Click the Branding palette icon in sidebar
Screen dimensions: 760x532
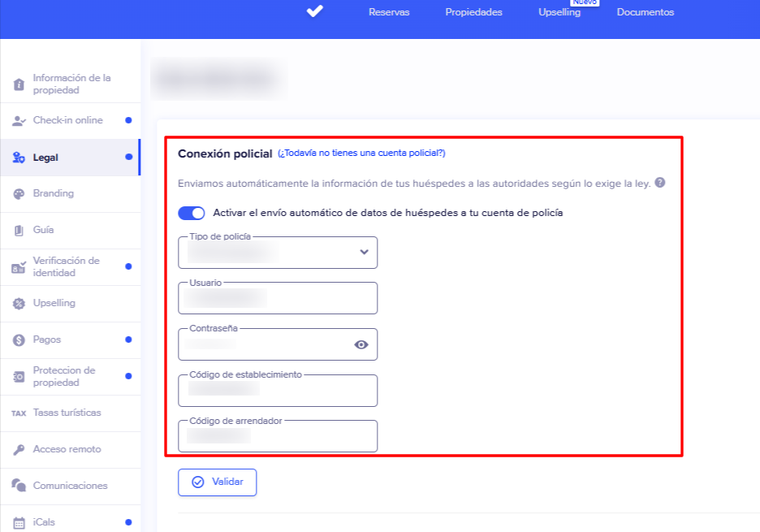point(19,194)
